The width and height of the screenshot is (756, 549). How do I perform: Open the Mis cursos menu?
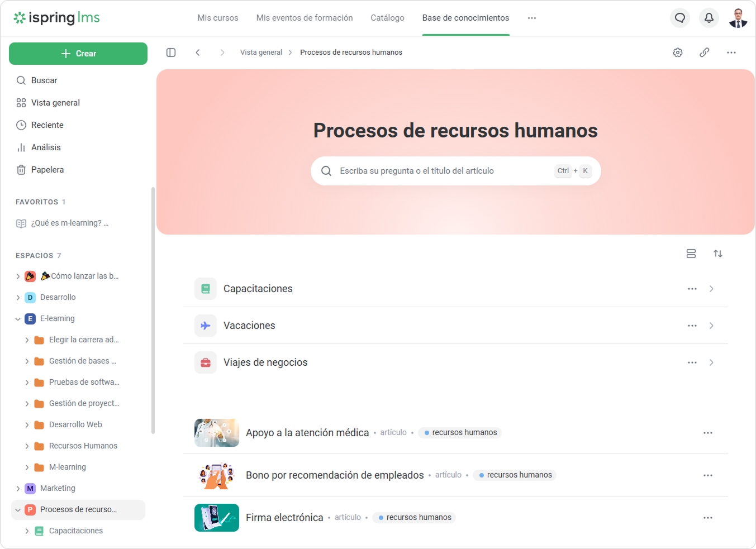[217, 17]
